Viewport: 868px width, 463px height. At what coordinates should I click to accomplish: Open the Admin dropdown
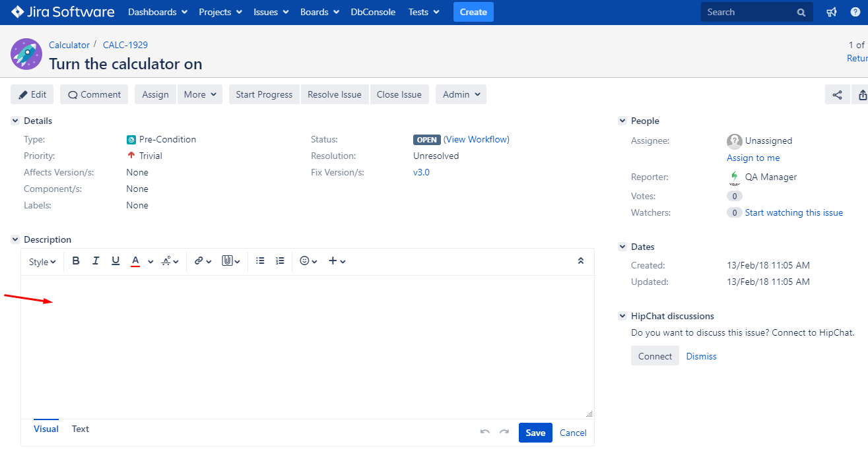coord(461,94)
